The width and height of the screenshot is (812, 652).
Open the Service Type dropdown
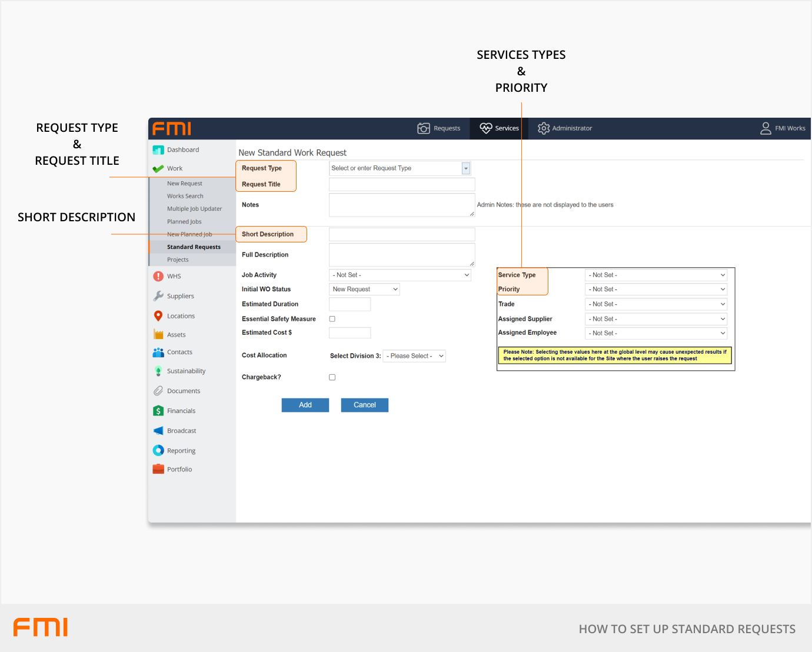tap(656, 275)
